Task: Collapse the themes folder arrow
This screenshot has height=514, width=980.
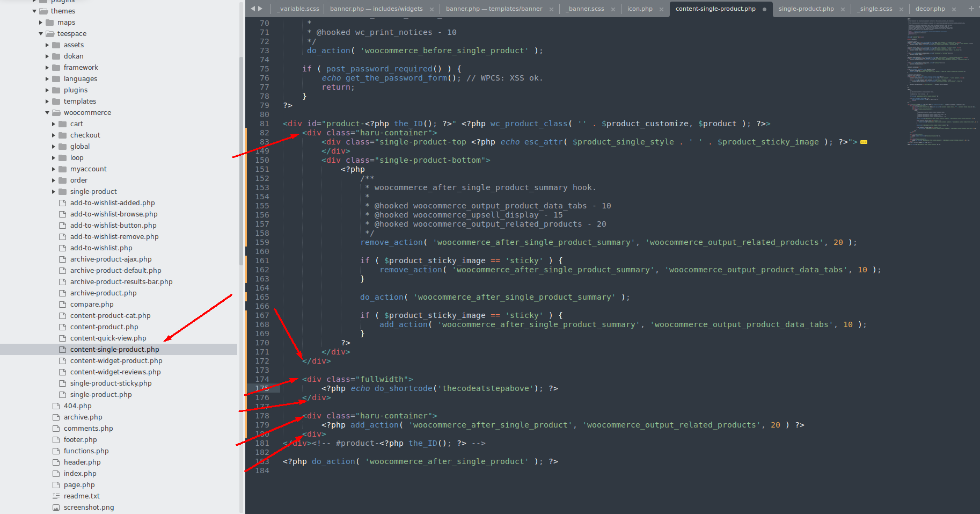Action: [x=34, y=11]
